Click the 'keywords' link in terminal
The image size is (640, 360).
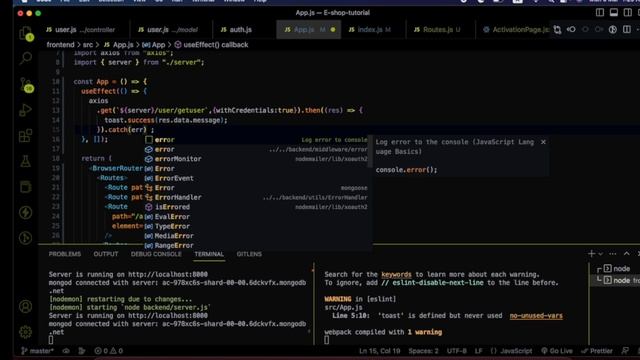pos(396,274)
